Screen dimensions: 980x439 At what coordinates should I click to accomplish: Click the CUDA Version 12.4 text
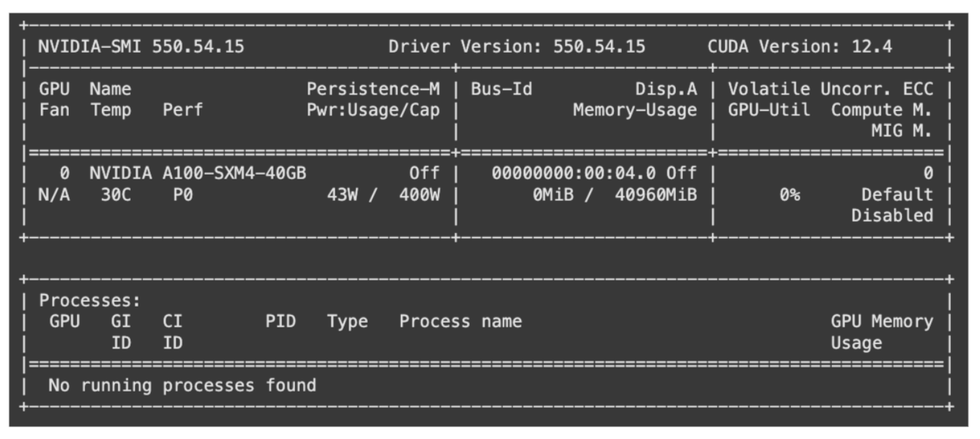point(799,47)
